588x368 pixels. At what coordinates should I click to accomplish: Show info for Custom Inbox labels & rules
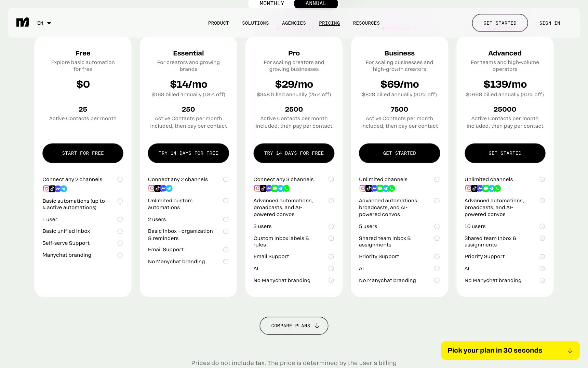point(331,238)
